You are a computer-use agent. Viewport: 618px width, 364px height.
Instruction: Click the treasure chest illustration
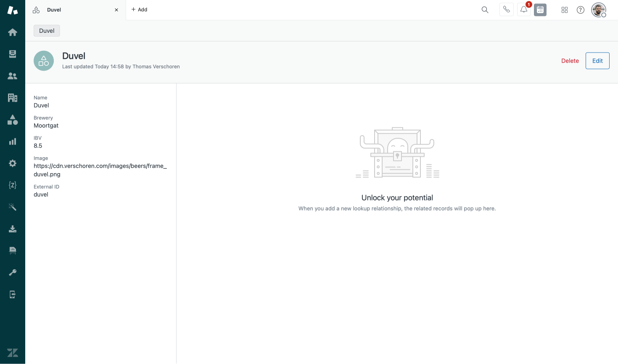(x=397, y=153)
